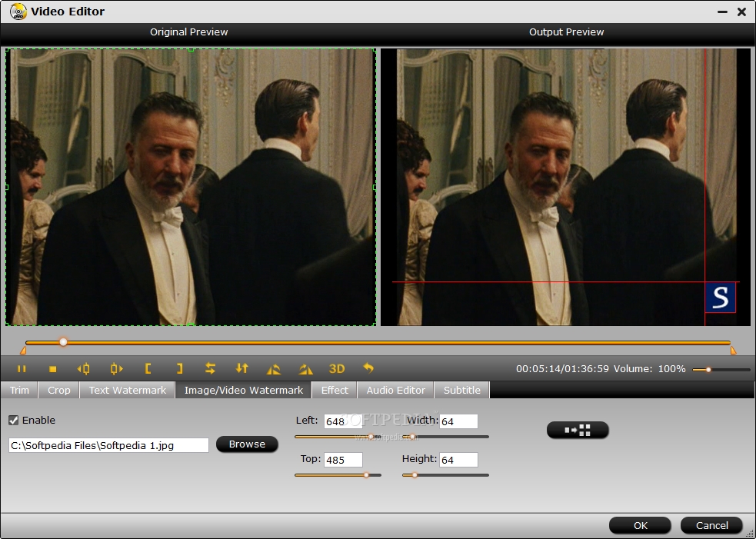Open the Text Watermark tab
Viewport: 756px width, 539px height.
point(128,390)
